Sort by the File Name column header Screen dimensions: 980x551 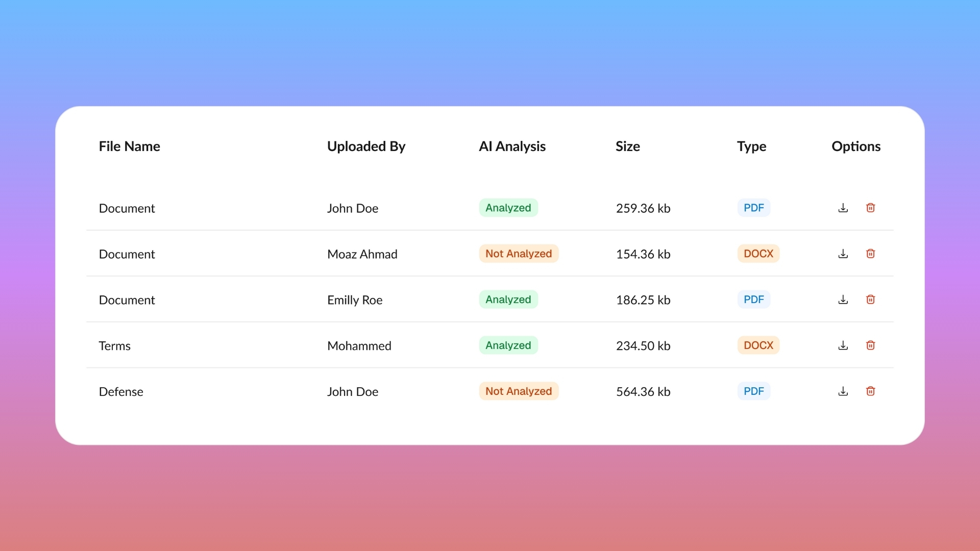pos(129,146)
